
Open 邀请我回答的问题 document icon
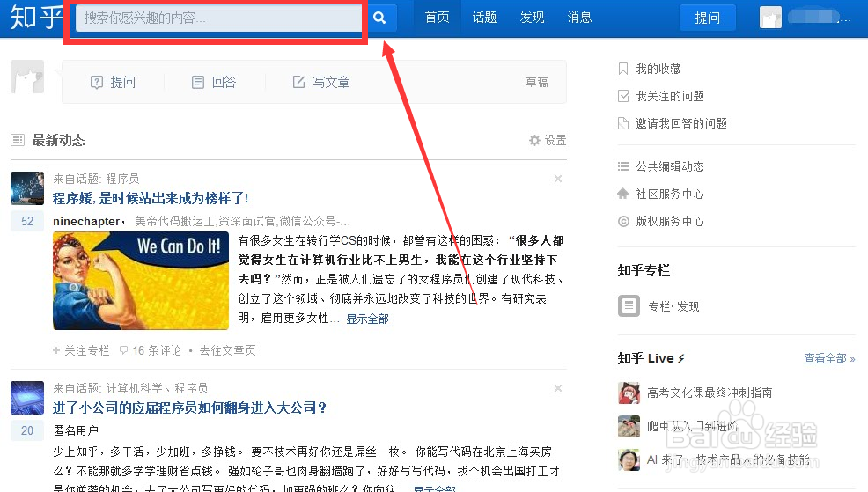click(623, 123)
